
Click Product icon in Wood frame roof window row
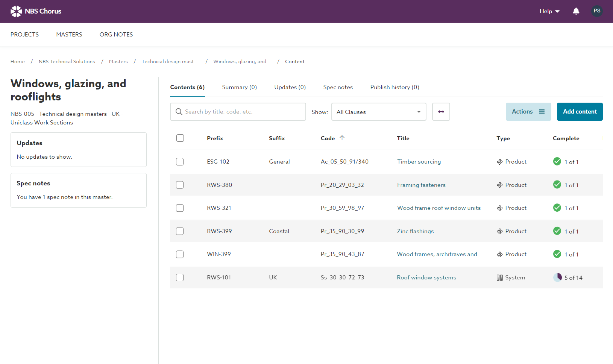[x=499, y=208]
